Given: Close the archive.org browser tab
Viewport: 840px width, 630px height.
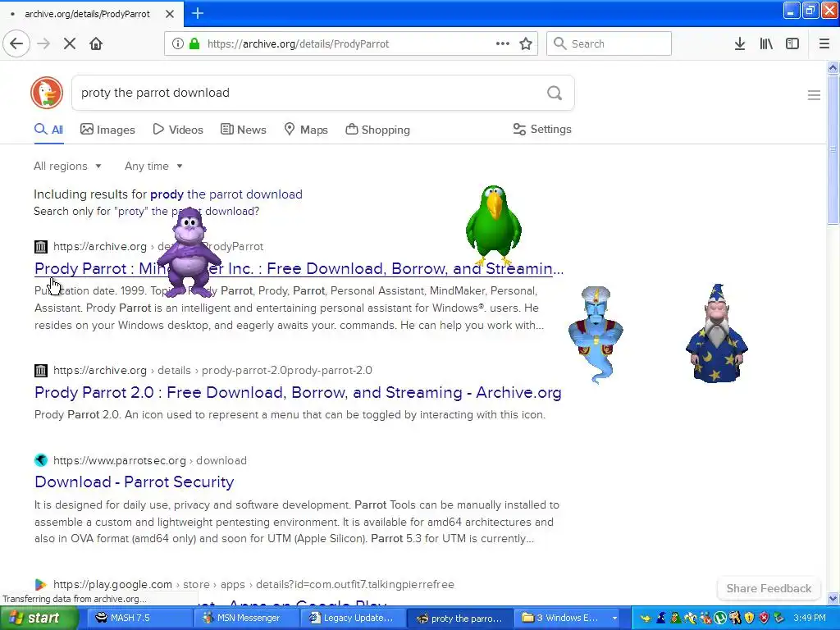Looking at the screenshot, I should click(x=170, y=13).
